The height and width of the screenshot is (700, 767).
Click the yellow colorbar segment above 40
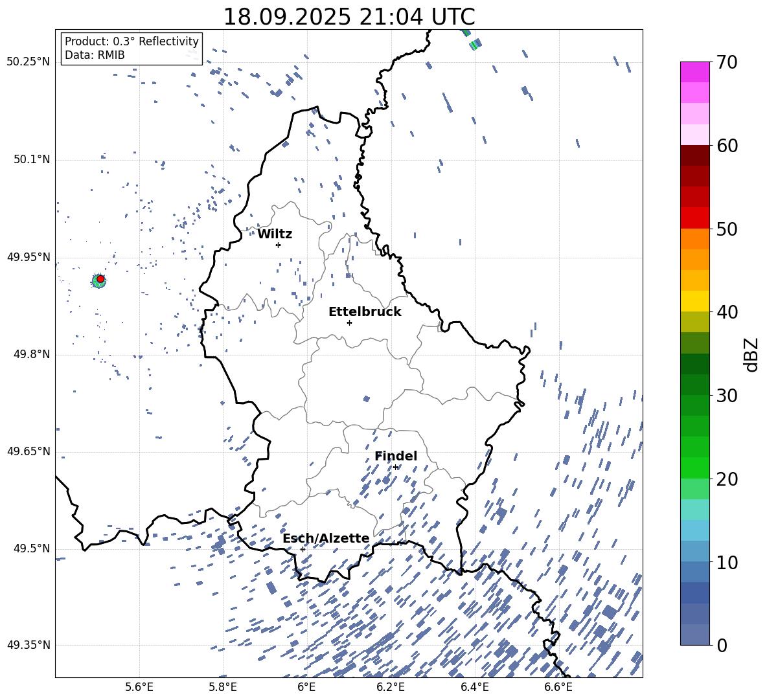click(x=695, y=301)
